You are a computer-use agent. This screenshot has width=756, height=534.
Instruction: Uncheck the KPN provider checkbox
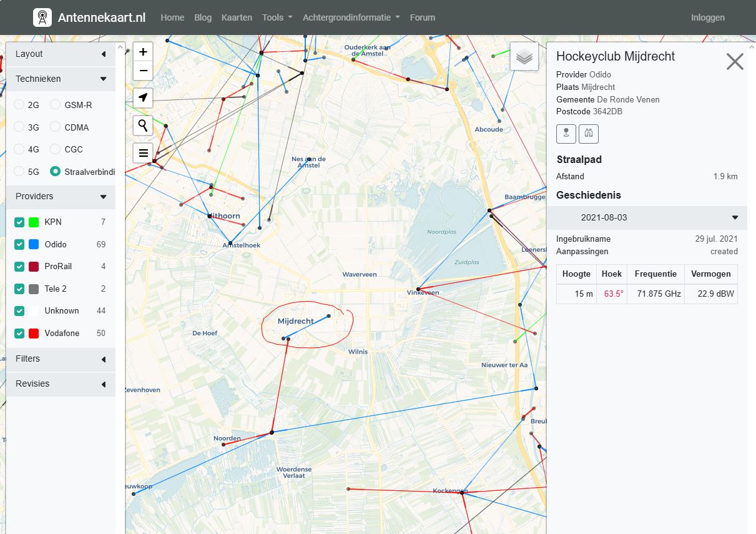[19, 222]
